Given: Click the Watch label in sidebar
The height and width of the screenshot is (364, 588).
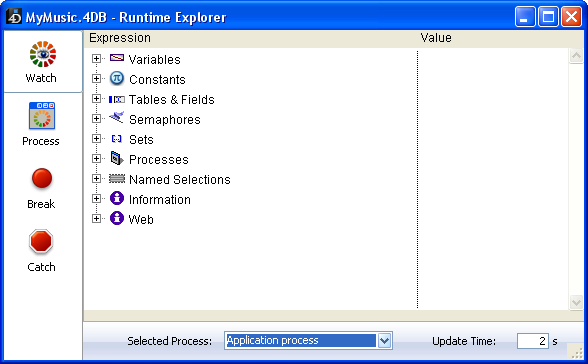Looking at the screenshot, I should 41,78.
